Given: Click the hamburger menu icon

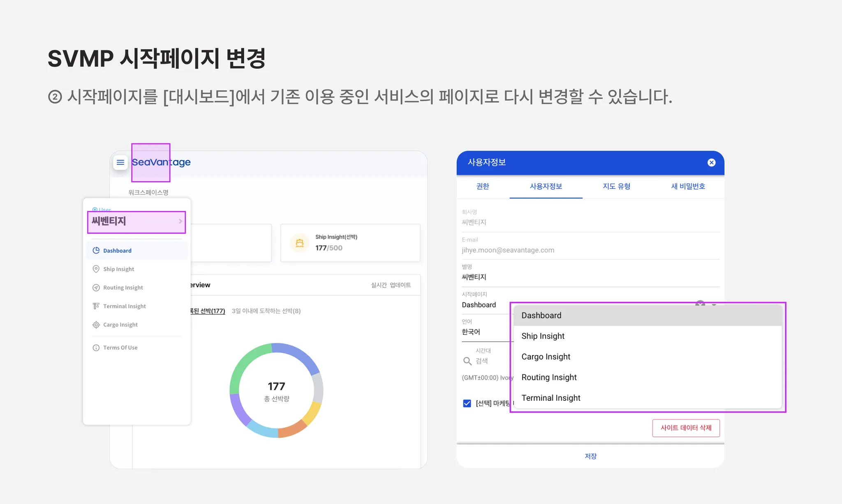Looking at the screenshot, I should tap(120, 162).
